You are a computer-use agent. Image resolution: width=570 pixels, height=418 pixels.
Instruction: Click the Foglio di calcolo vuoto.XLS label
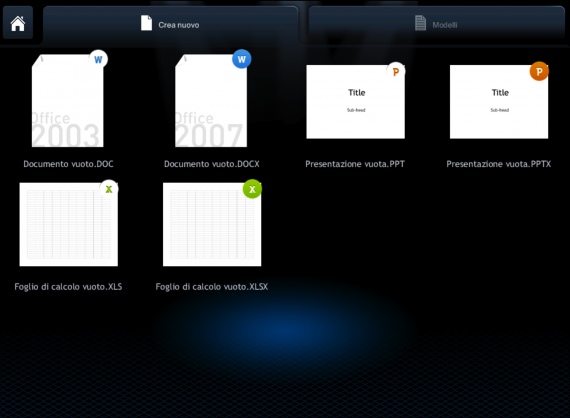tap(68, 287)
